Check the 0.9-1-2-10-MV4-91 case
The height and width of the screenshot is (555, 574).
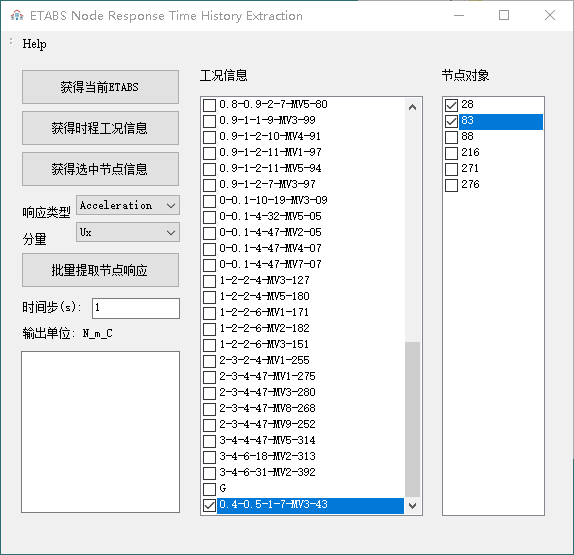209,137
